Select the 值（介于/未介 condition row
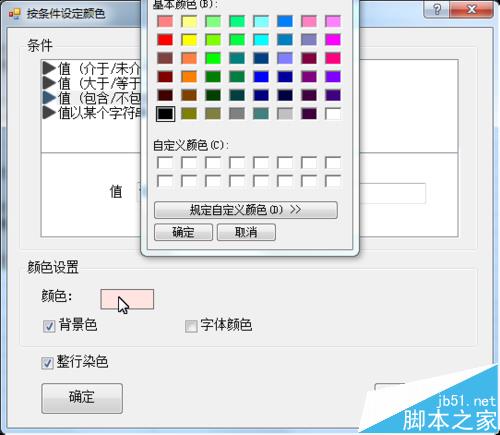Image resolution: width=500 pixels, height=435 pixels. [91, 68]
